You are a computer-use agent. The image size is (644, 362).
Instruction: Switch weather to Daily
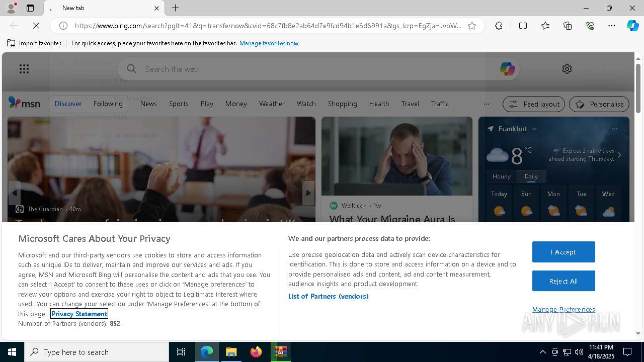(531, 176)
